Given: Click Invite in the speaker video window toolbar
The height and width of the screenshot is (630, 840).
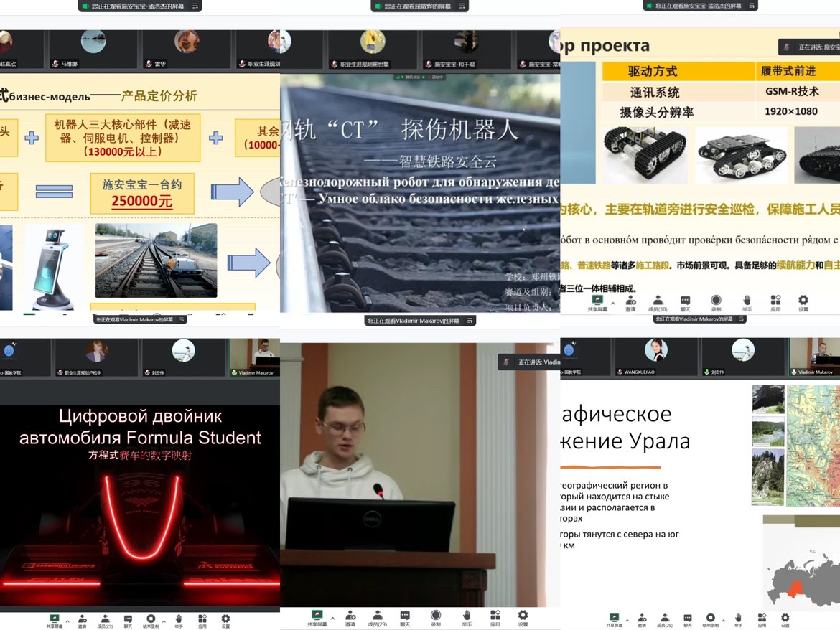Looking at the screenshot, I should [x=350, y=617].
